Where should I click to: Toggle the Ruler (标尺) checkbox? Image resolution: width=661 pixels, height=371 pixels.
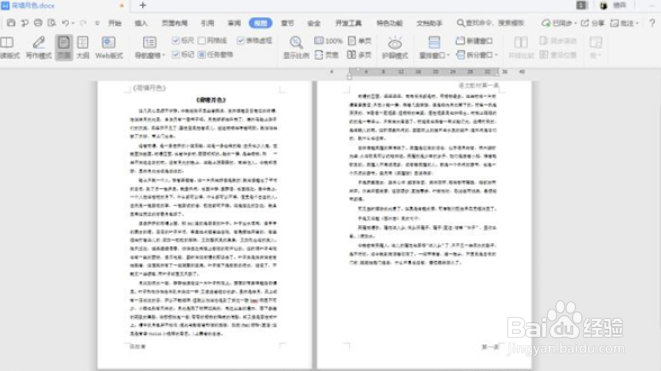point(176,40)
